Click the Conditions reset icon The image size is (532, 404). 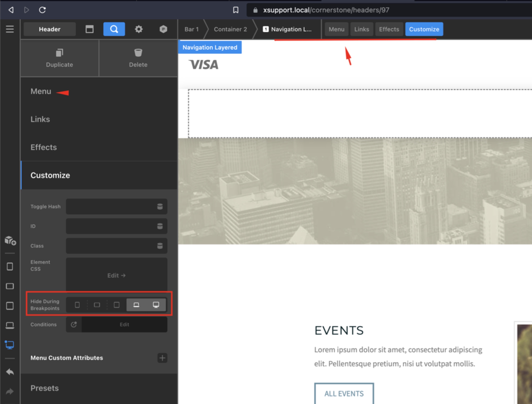point(74,325)
